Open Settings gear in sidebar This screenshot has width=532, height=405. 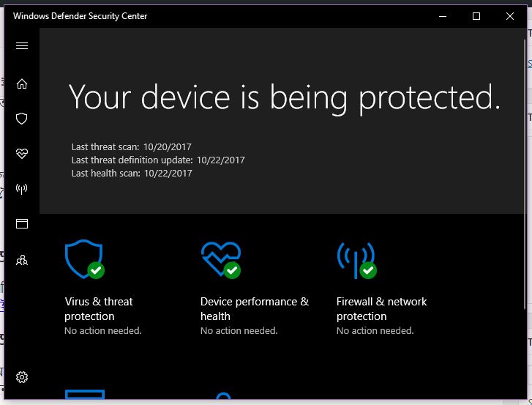(x=22, y=377)
